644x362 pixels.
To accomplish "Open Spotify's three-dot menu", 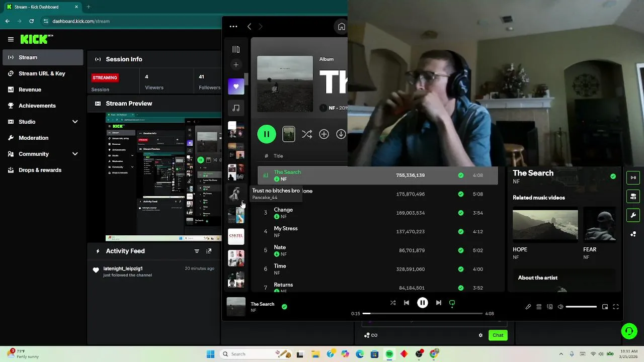I will tap(233, 27).
